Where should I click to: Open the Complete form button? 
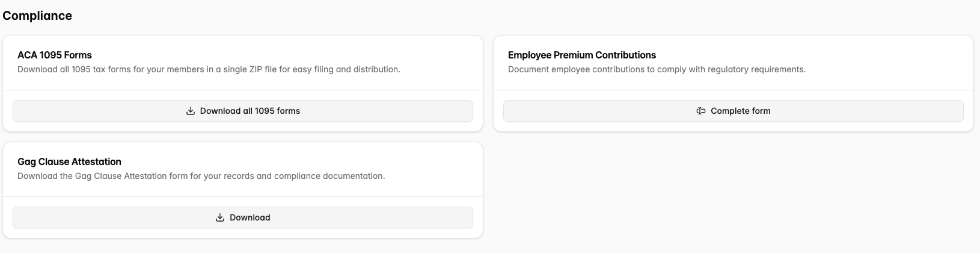tap(740, 111)
